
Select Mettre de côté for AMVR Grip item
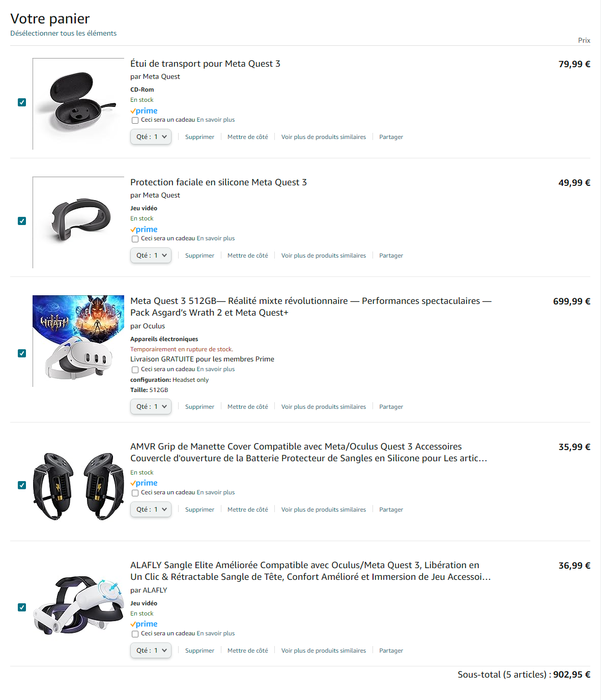coord(248,510)
